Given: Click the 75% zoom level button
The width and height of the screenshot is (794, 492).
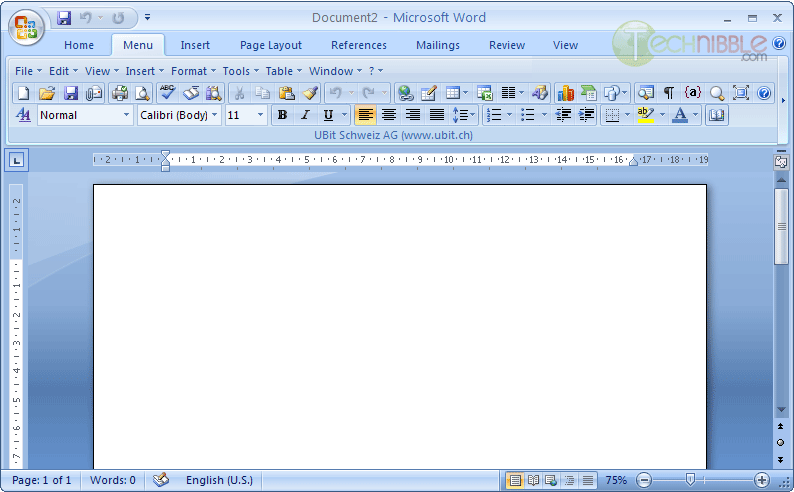Looking at the screenshot, I should pyautogui.click(x=616, y=480).
